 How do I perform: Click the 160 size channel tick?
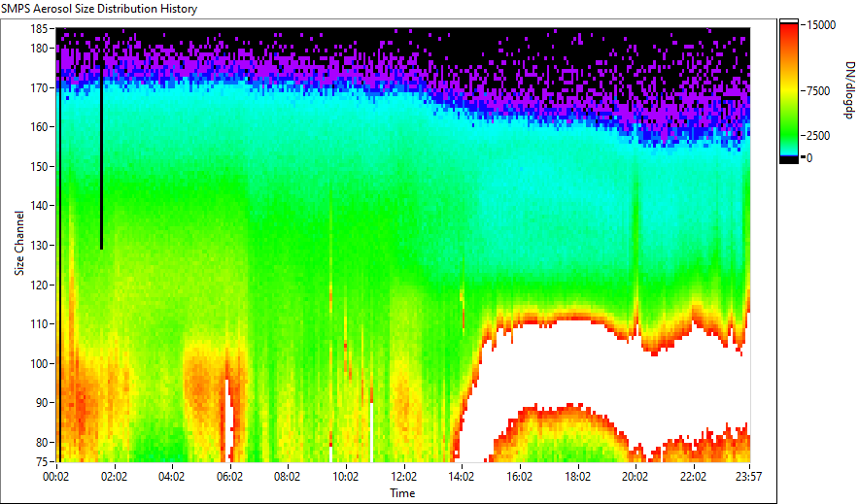point(39,127)
